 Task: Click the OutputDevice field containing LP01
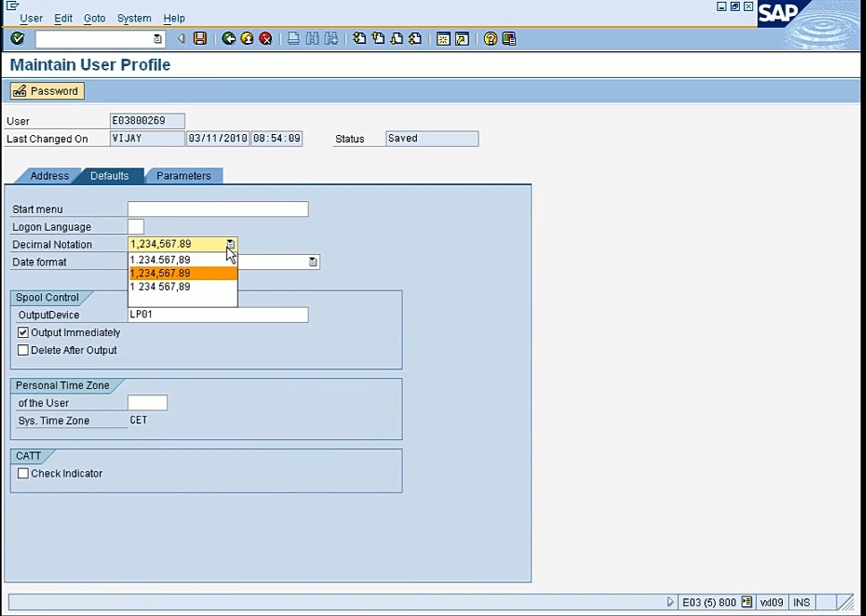tap(217, 315)
